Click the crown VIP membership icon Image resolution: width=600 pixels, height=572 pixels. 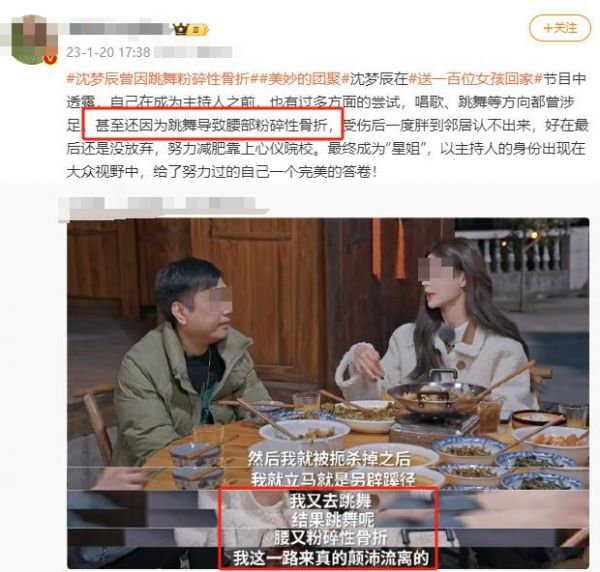(181, 29)
